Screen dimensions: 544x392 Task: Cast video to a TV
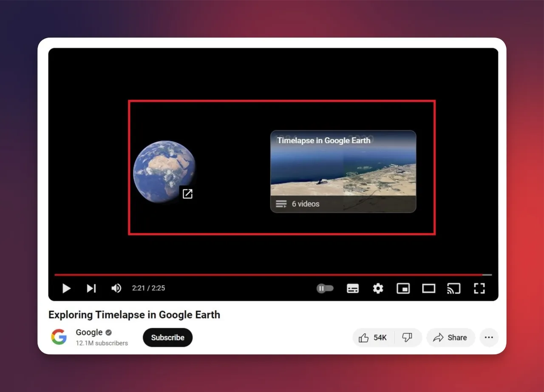pos(454,288)
